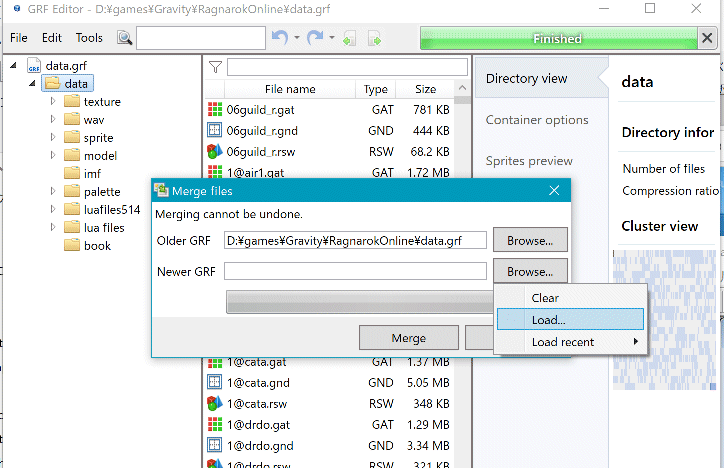This screenshot has width=724, height=468.
Task: Click the search magnifier icon in toolbar
Action: tap(124, 38)
